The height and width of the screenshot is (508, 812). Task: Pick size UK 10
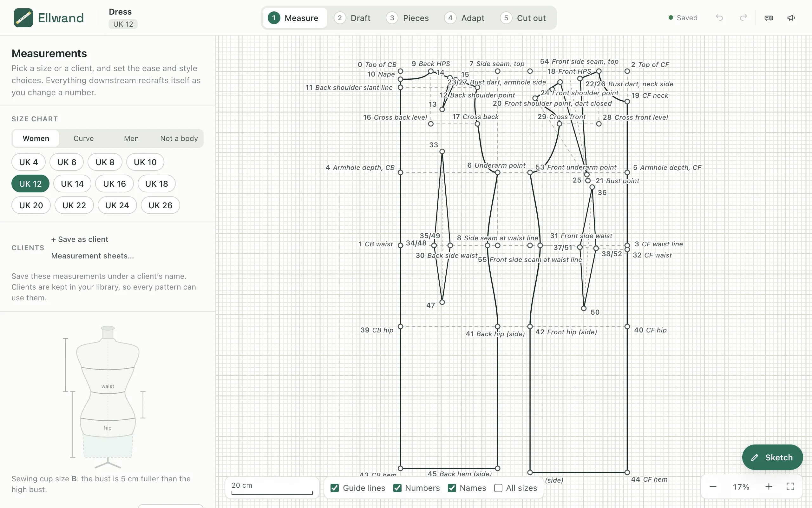145,162
